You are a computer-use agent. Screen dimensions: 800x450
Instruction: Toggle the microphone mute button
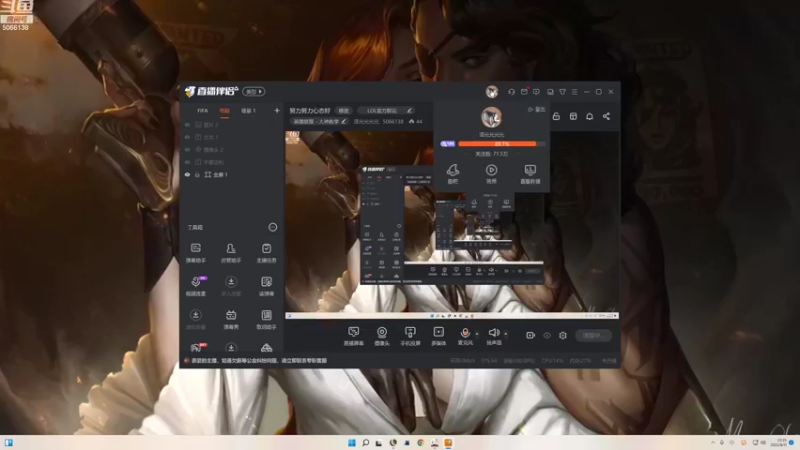(x=465, y=336)
